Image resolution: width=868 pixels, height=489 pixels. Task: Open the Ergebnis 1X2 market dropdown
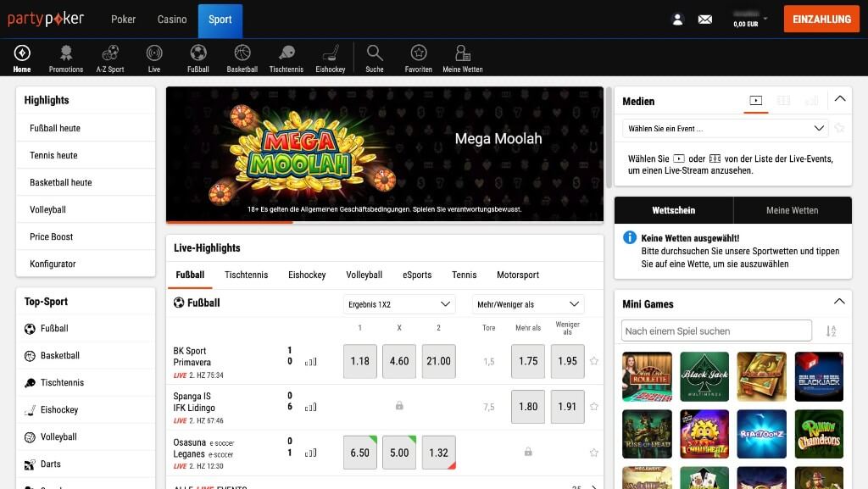point(399,304)
